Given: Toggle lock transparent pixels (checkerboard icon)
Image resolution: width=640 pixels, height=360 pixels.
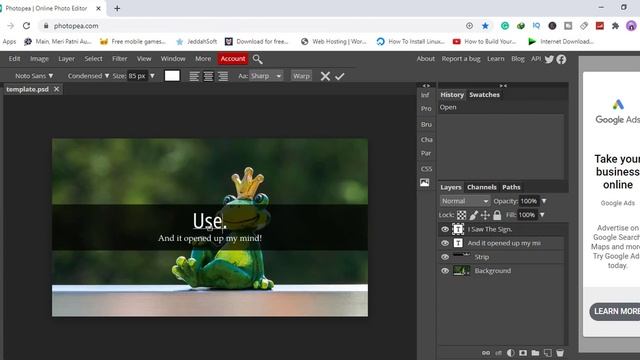Looking at the screenshot, I should [461, 215].
